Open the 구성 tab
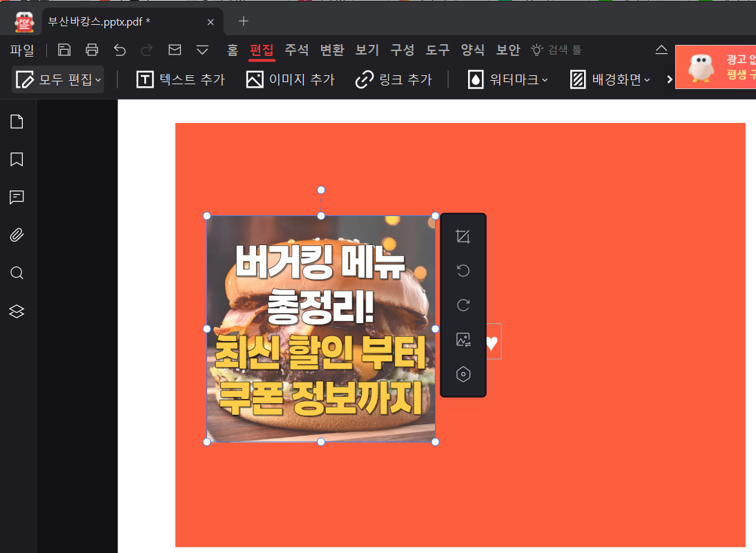 403,50
